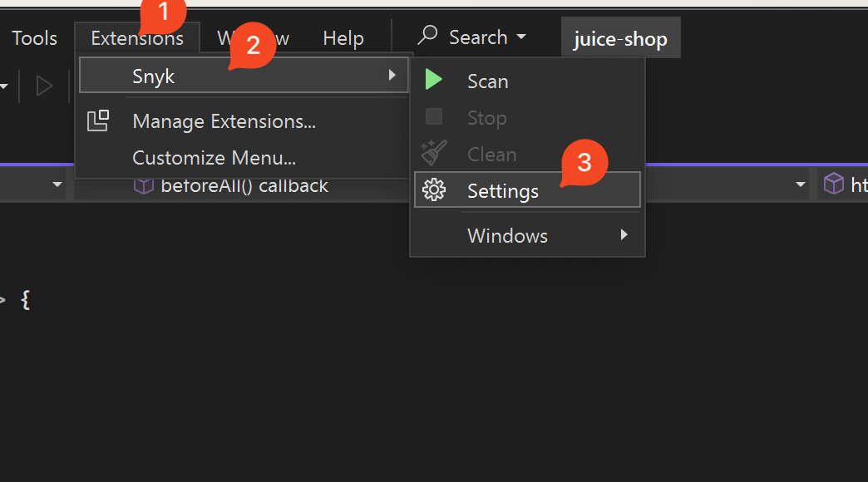Click the beforeAll() callback cube icon
Image resolution: width=868 pixels, height=482 pixels.
(144, 184)
